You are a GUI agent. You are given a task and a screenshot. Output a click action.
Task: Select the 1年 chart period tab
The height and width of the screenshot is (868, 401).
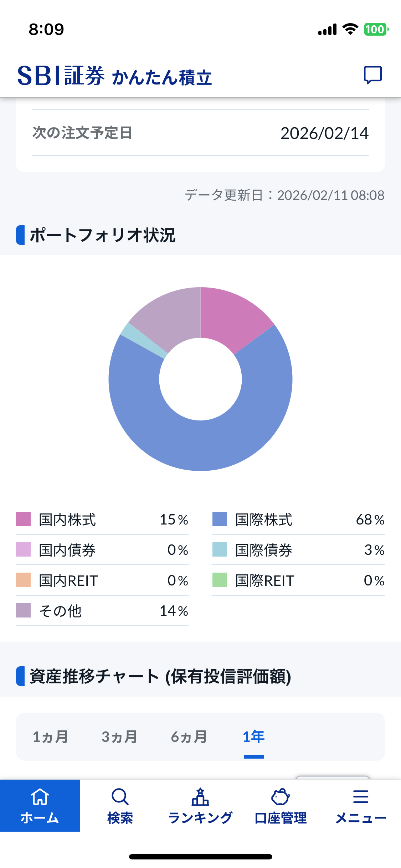[x=253, y=737]
